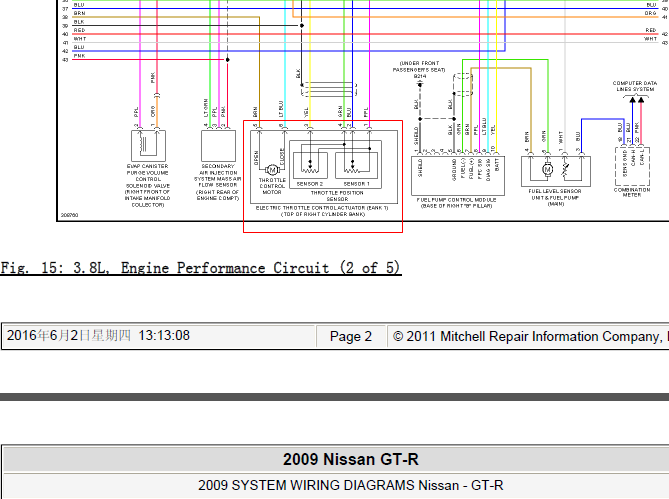The height and width of the screenshot is (499, 669).
Task: Click the 'SENSOR 2' label
Action: (310, 184)
